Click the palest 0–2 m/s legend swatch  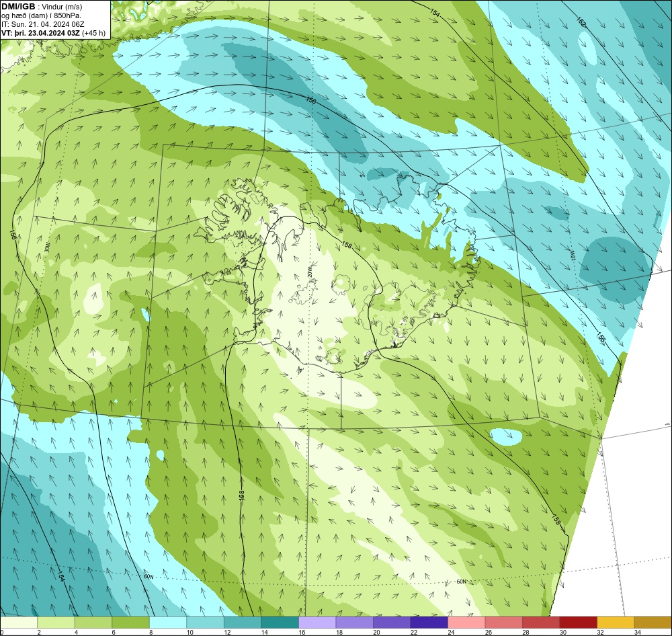[19, 622]
